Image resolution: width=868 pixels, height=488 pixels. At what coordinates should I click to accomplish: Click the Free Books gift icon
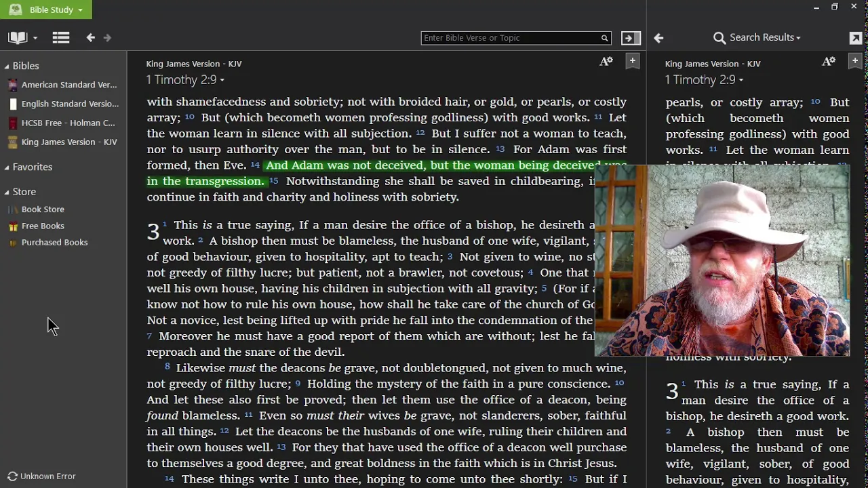point(13,226)
